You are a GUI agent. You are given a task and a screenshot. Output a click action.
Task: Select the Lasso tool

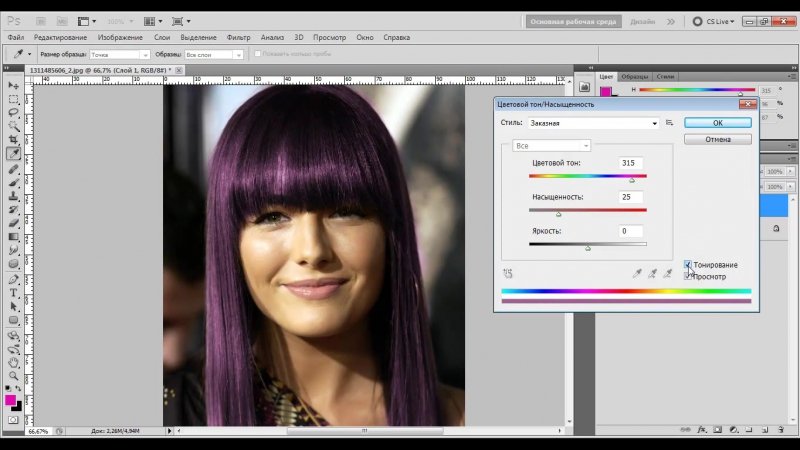(14, 113)
